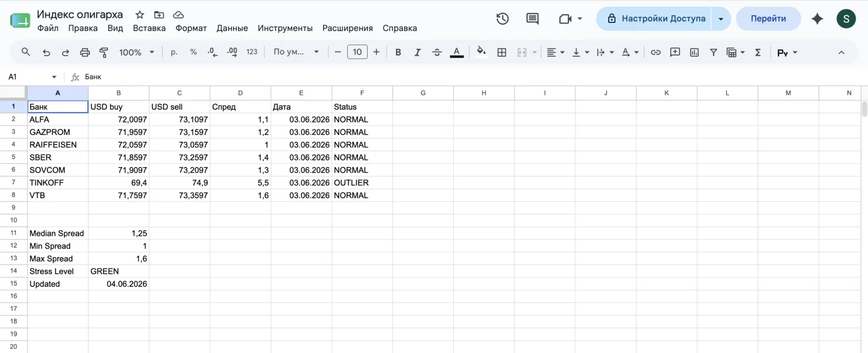Open the Файл menu
Screen dimensions: 868x353
pyautogui.click(x=48, y=28)
